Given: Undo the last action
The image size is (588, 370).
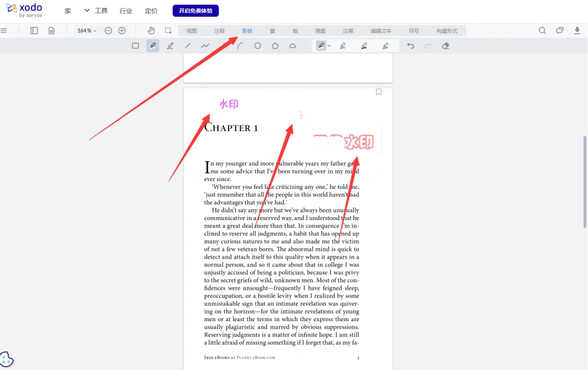Looking at the screenshot, I should pyautogui.click(x=411, y=46).
